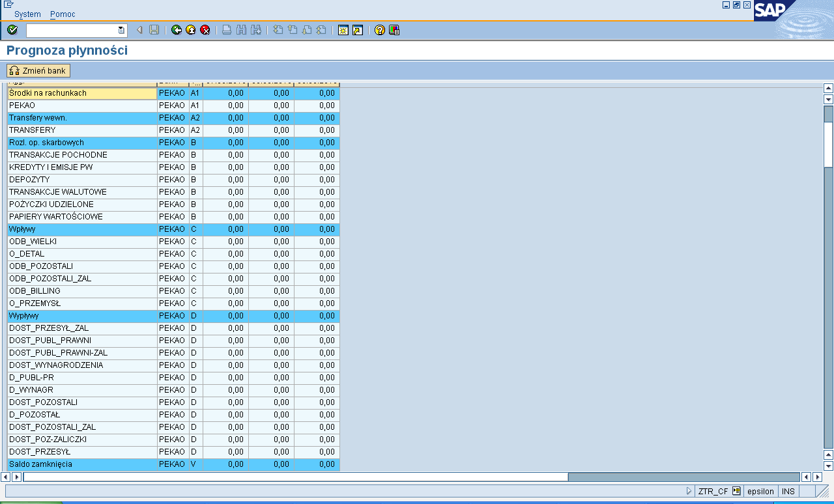
Task: Click the Save diskette icon
Action: click(x=154, y=30)
